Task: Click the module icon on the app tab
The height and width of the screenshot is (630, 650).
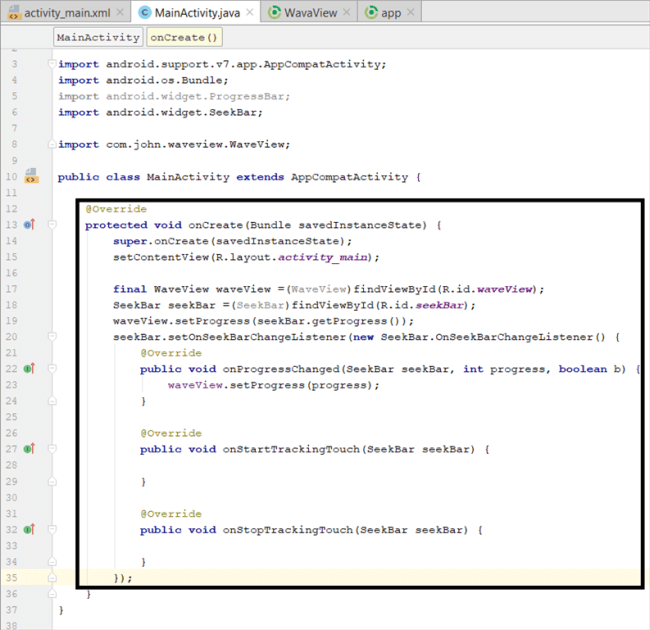Action: click(x=371, y=13)
